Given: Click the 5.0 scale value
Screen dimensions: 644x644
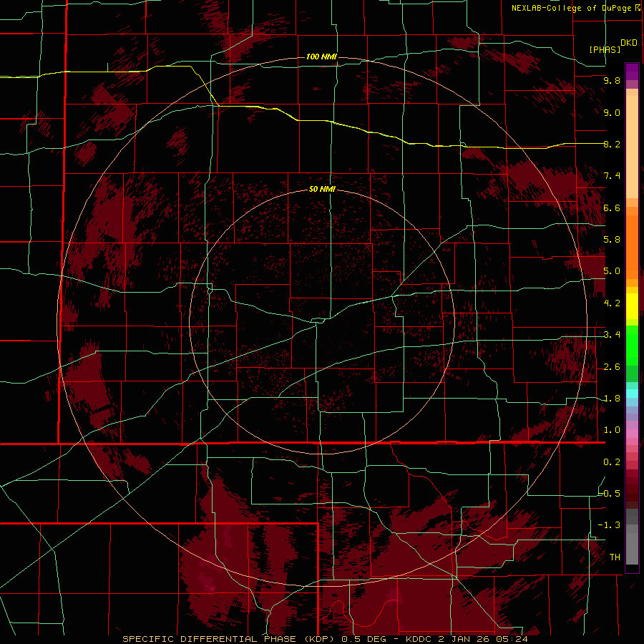Looking at the screenshot, I should (612, 271).
